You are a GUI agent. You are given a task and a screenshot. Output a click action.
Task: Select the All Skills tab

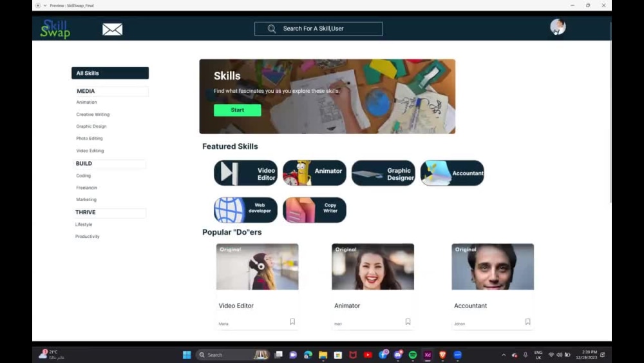[110, 73]
